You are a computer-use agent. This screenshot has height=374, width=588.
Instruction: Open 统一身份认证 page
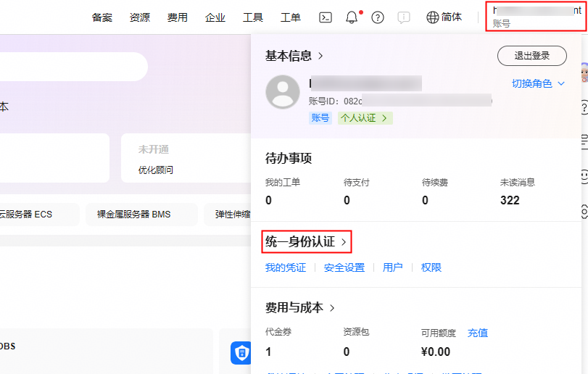tap(306, 241)
